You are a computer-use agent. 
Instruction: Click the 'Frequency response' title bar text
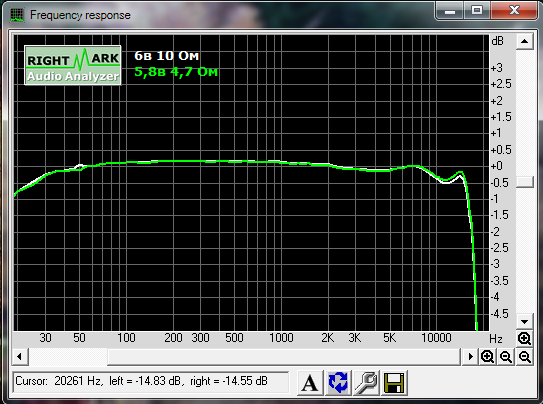[x=80, y=15]
